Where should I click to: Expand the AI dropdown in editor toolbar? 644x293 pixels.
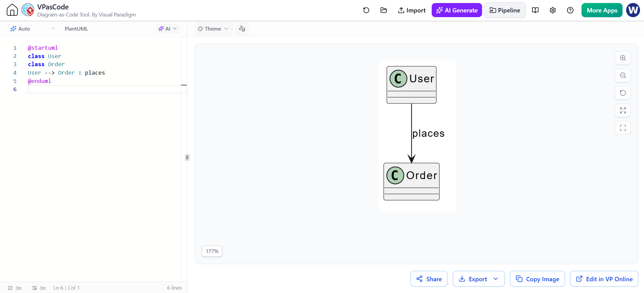168,29
